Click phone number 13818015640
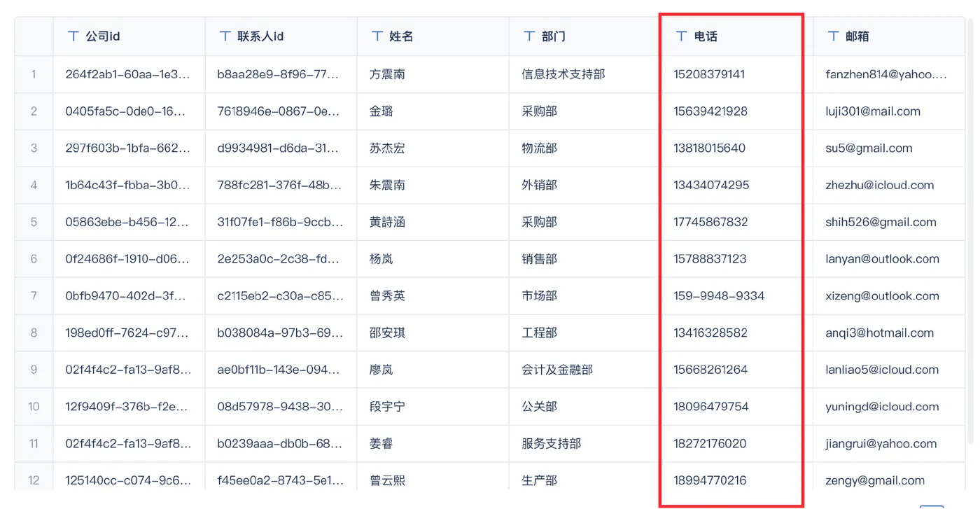 pos(710,148)
